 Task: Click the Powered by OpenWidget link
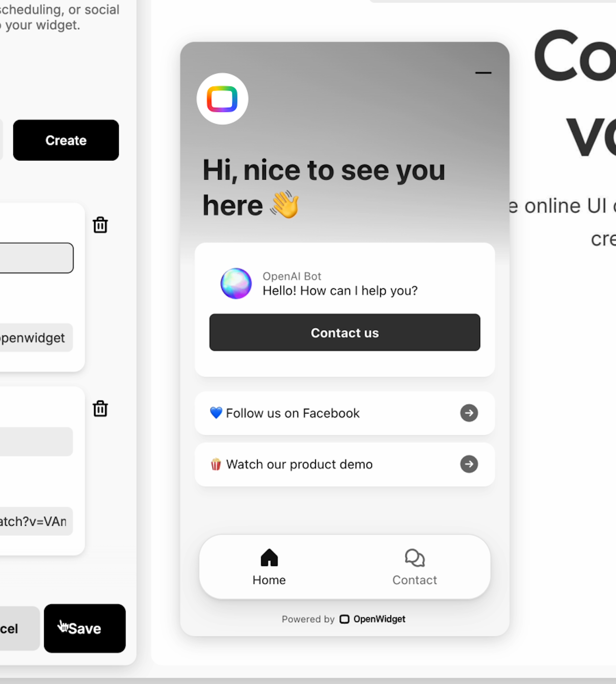345,619
